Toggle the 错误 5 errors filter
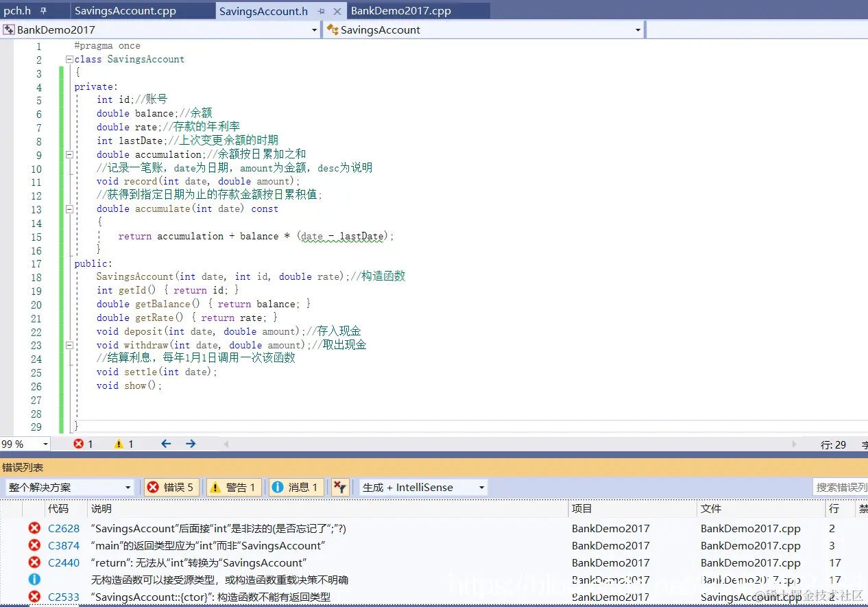This screenshot has height=607, width=868. click(172, 487)
